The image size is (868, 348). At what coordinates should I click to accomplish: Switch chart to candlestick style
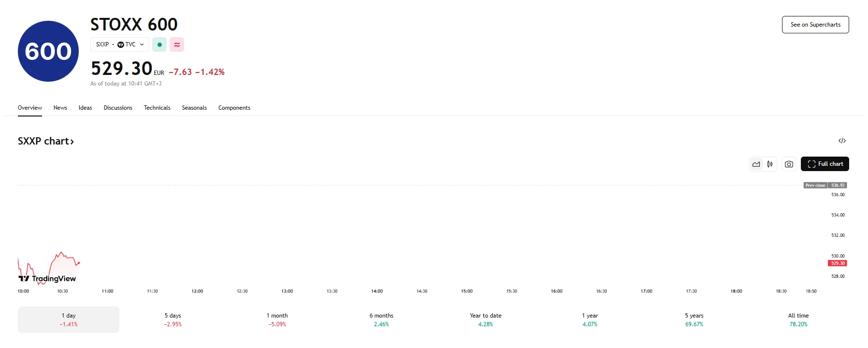[770, 164]
